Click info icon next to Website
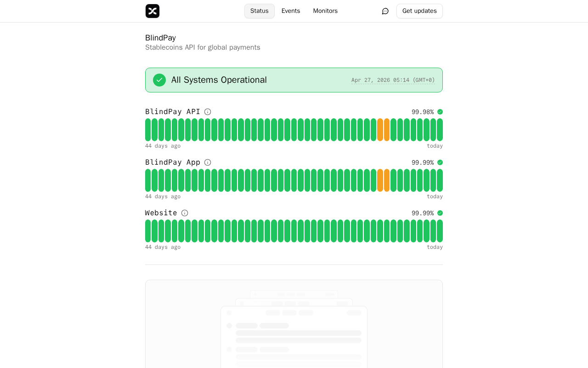Screen dimensions: 588x368 (x=185, y=213)
